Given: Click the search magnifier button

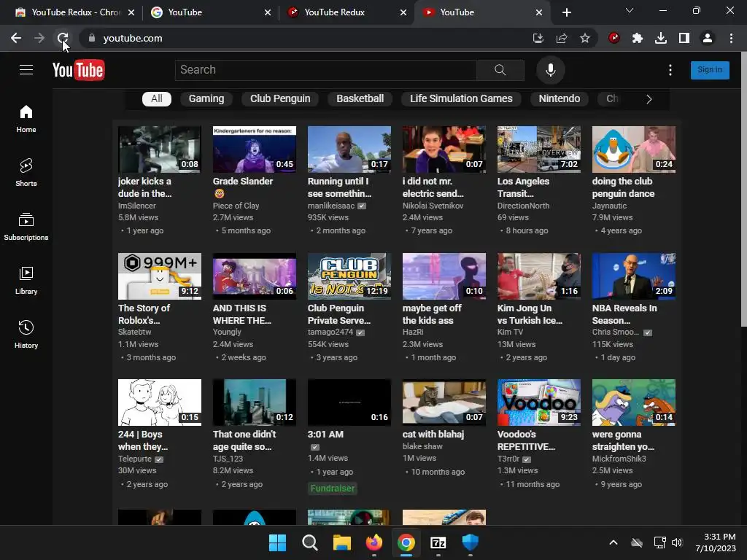Looking at the screenshot, I should (x=500, y=70).
